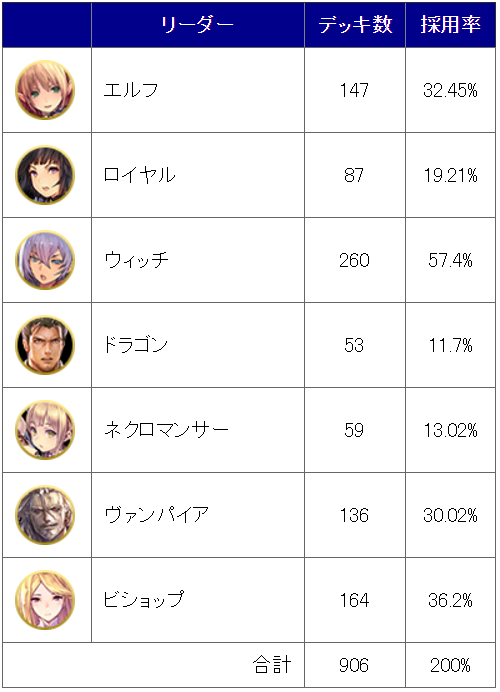Click the 57.4% adoption rate cell
The image size is (500, 692).
(451, 260)
